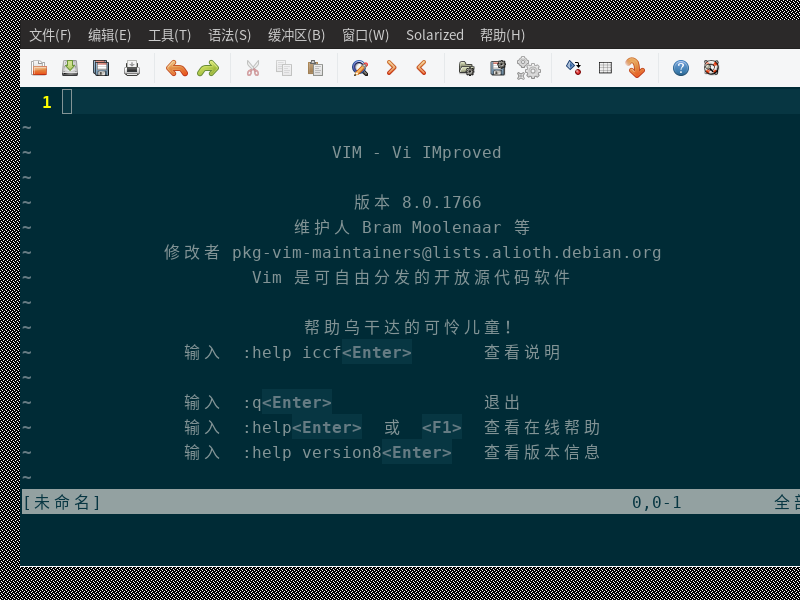Click the '版本 8.0.1766' version text

tap(417, 203)
